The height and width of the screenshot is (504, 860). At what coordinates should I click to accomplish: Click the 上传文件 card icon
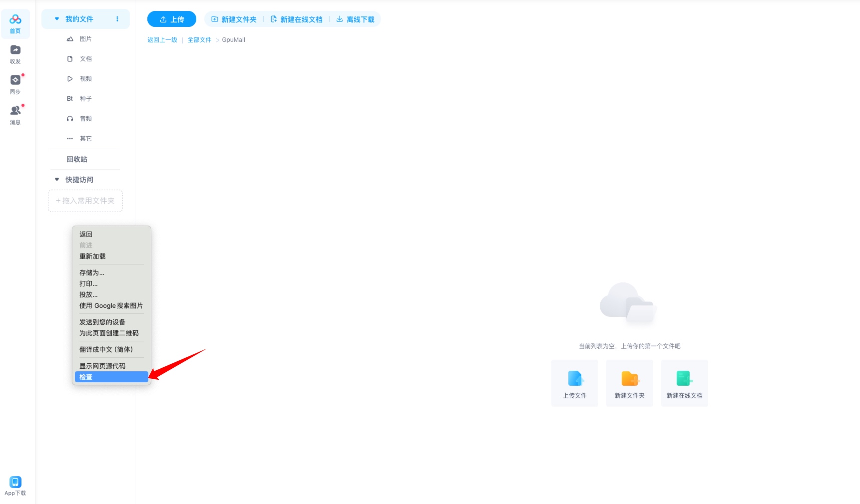tap(575, 383)
